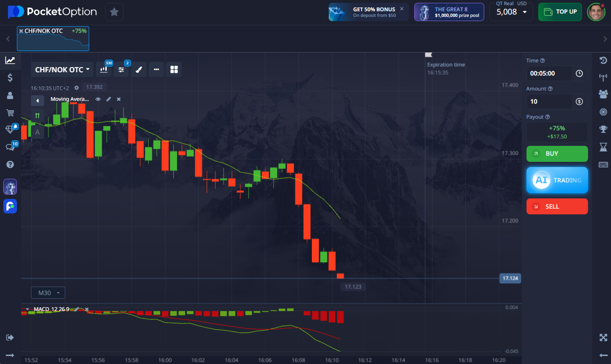The image size is (611, 364).
Task: Open trades history in right sidebar
Action: point(603,61)
